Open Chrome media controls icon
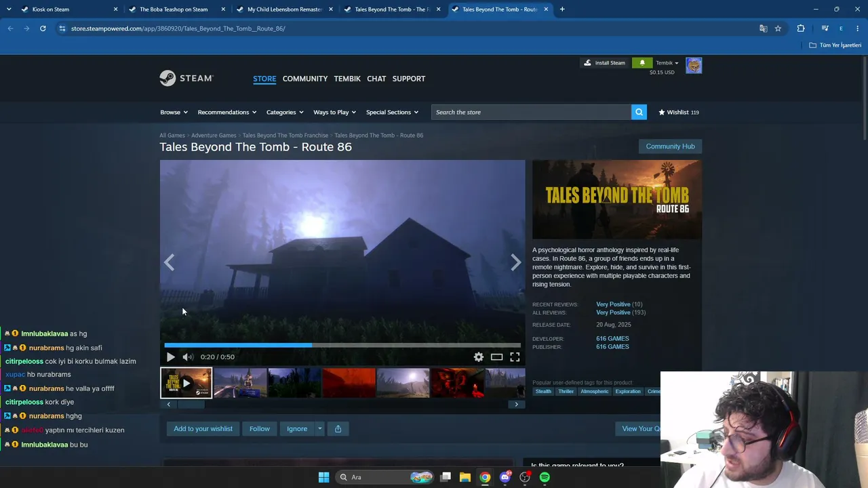Image resolution: width=868 pixels, height=488 pixels. tap(825, 28)
